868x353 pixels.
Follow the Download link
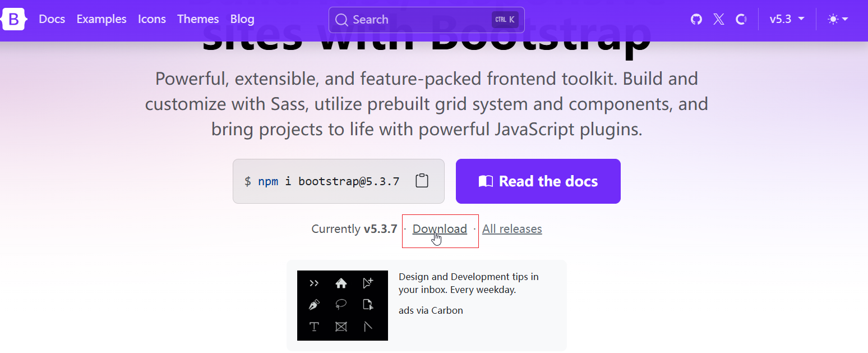(440, 229)
